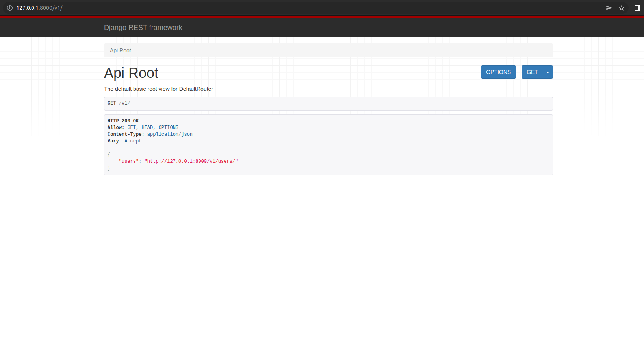
Task: Click the send/share arrow icon
Action: (609, 7)
